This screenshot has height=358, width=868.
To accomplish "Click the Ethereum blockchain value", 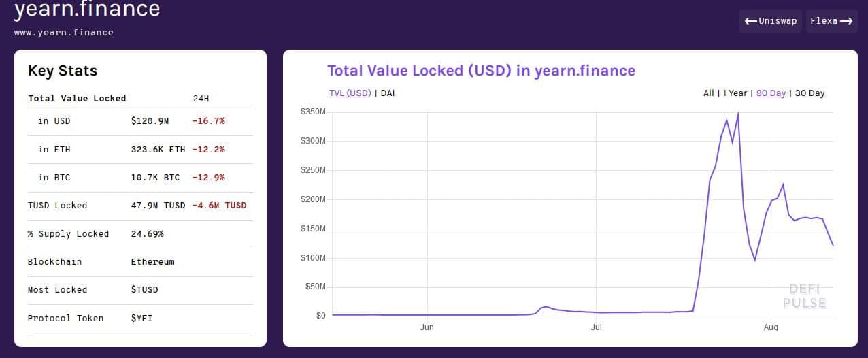I will click(152, 262).
